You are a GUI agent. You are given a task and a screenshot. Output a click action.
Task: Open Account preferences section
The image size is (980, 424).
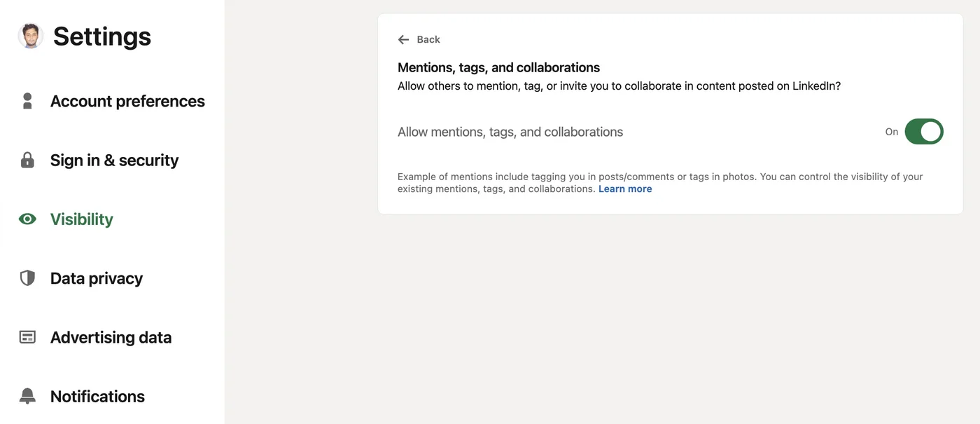[x=127, y=101]
